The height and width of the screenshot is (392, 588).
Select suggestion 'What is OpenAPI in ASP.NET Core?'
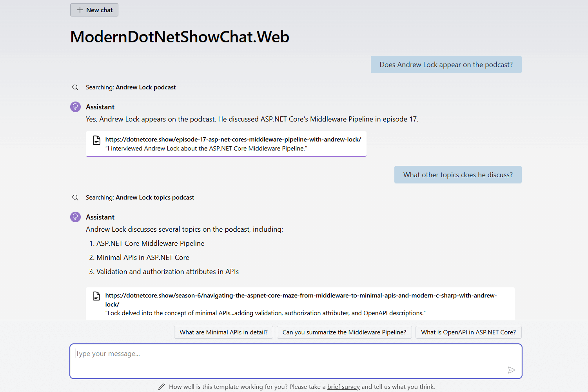[468, 332]
